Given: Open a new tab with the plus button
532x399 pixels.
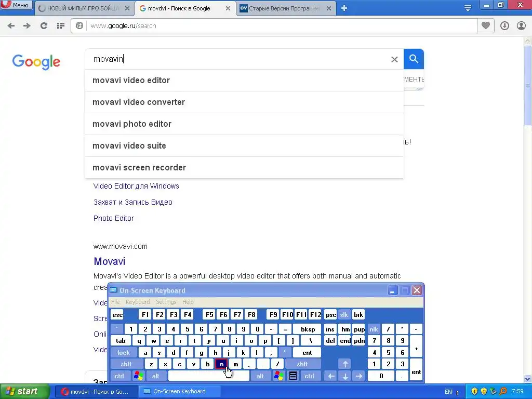Looking at the screenshot, I should click(x=344, y=8).
